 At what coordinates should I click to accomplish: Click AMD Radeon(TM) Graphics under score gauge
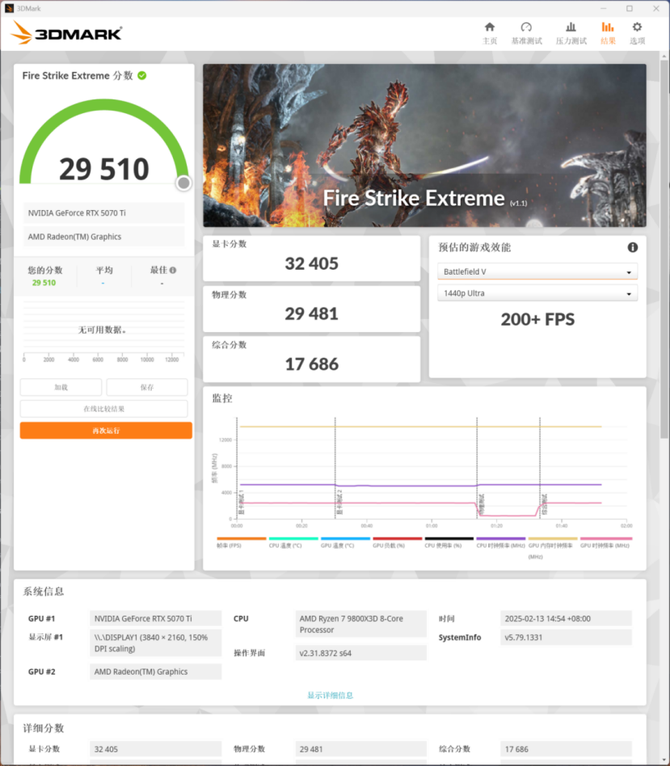(x=104, y=236)
